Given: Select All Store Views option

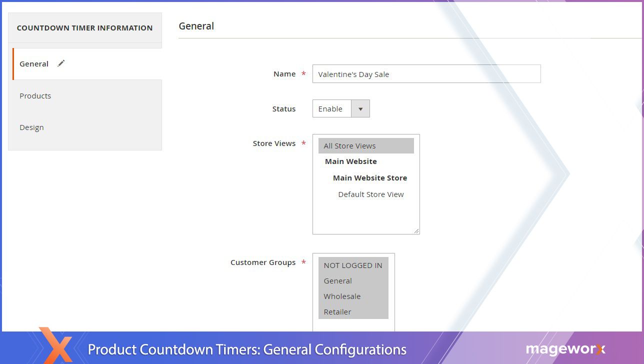Looking at the screenshot, I should (x=349, y=145).
